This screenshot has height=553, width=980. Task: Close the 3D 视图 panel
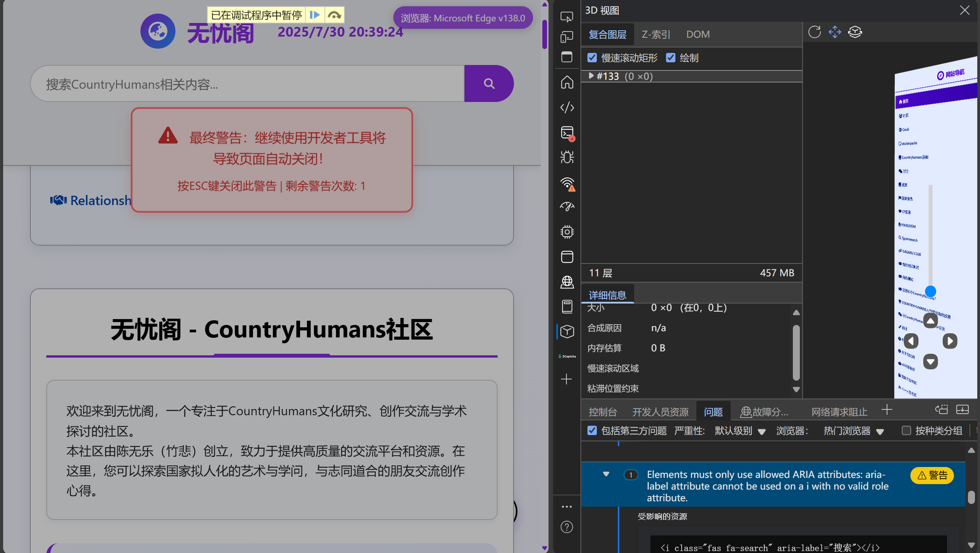coord(965,10)
